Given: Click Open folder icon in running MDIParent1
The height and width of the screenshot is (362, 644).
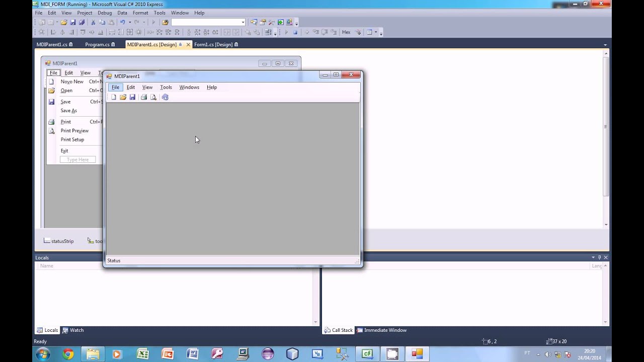Looking at the screenshot, I should click(x=123, y=97).
